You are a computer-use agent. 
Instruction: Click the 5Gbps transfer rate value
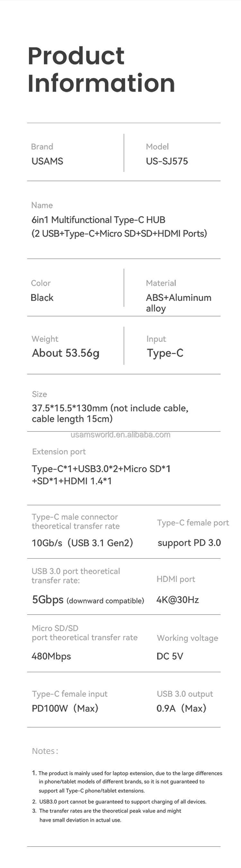pos(48,600)
